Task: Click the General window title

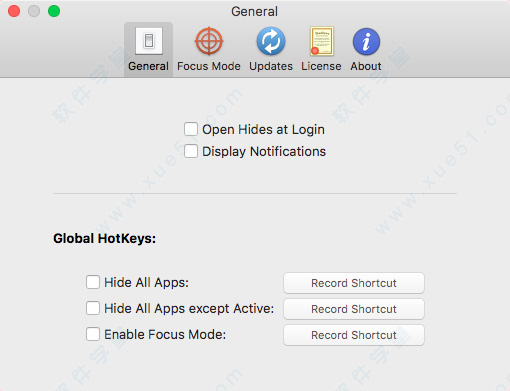Action: point(254,11)
